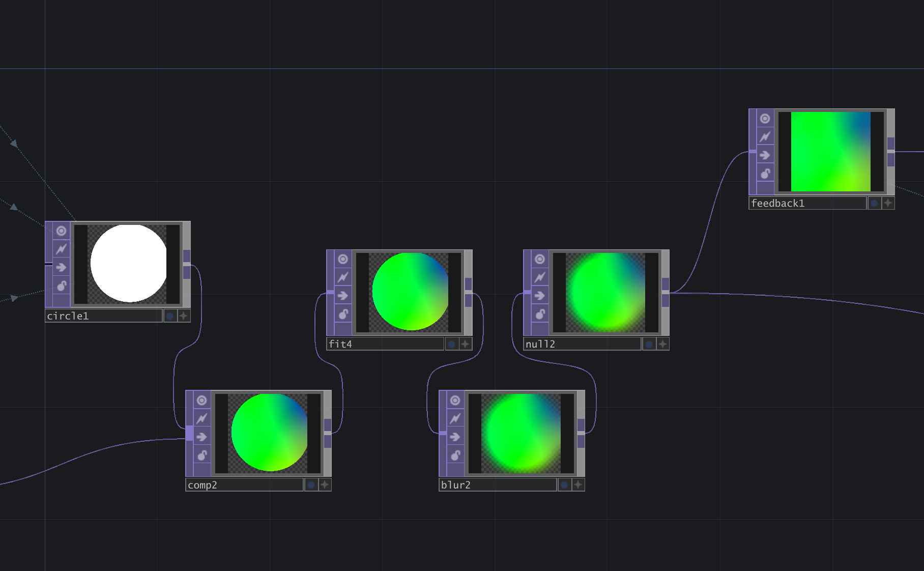924x571 pixels.
Task: Select the null2 name label
Action: pyautogui.click(x=582, y=345)
